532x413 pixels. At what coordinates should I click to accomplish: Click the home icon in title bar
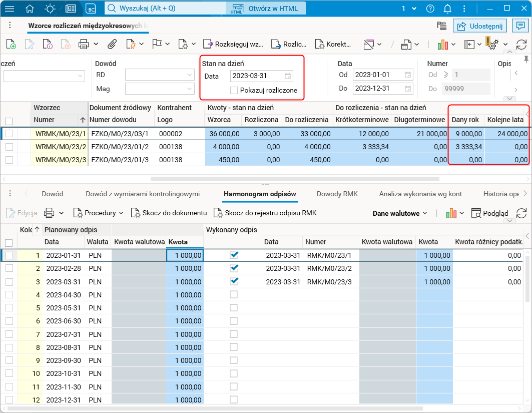[x=30, y=9]
